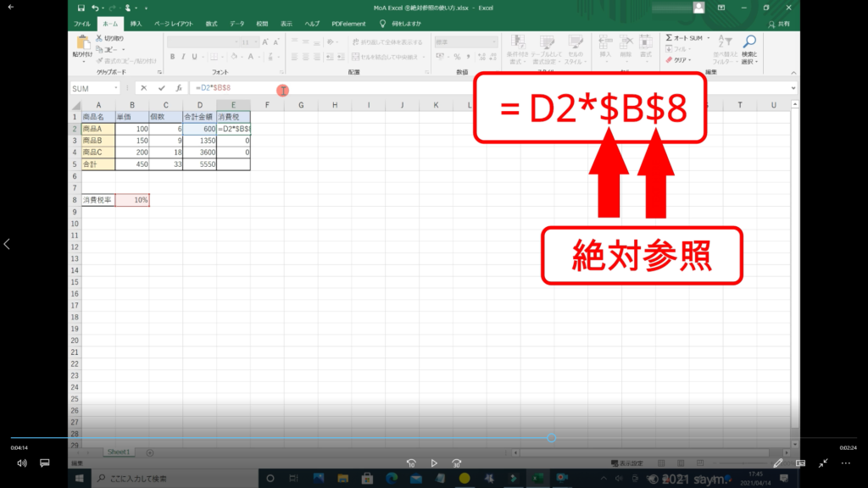Open the AutoSum dropdown
The image size is (868, 488).
pos(707,38)
